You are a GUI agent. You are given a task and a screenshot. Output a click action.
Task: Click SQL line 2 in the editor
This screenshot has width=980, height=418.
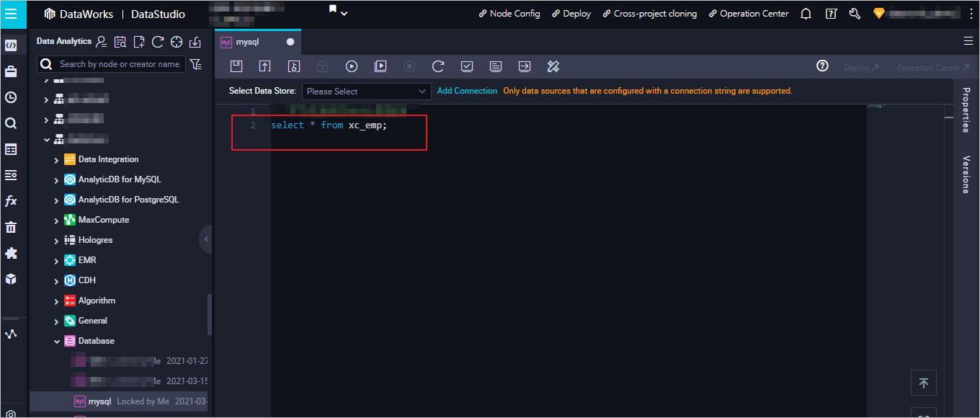tap(329, 125)
